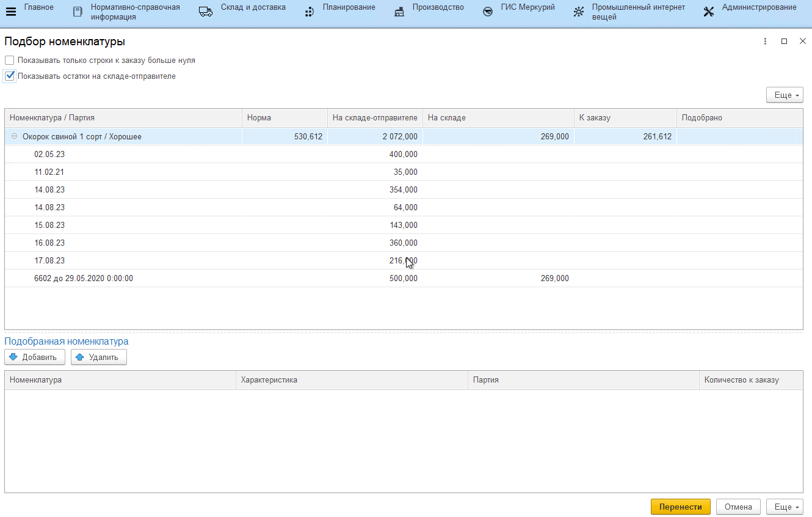Click the factory icon for Производство

coord(399,12)
